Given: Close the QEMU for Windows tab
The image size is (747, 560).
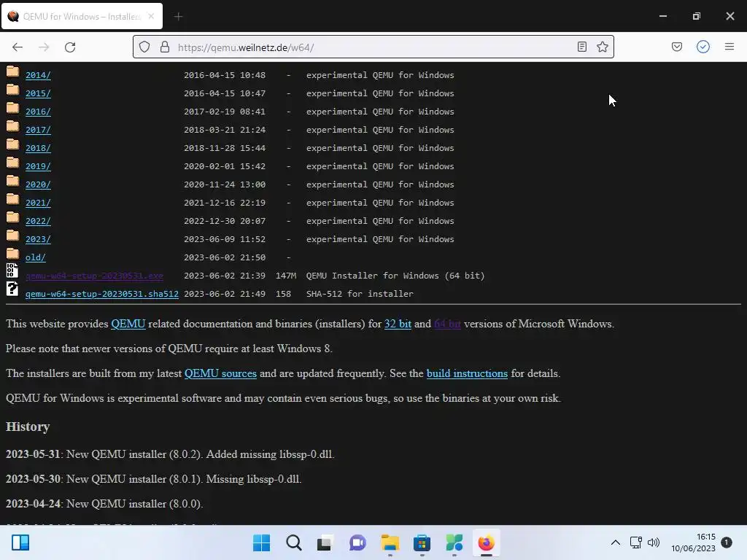Looking at the screenshot, I should click(151, 16).
